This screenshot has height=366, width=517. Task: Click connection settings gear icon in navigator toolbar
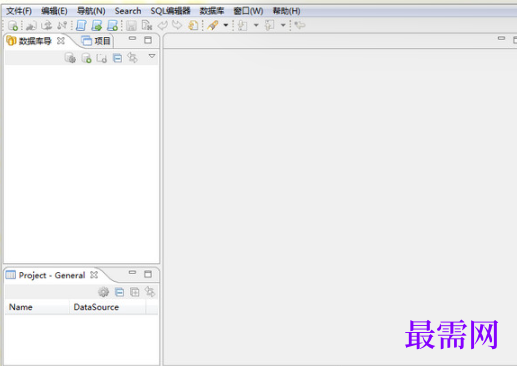coord(70,58)
